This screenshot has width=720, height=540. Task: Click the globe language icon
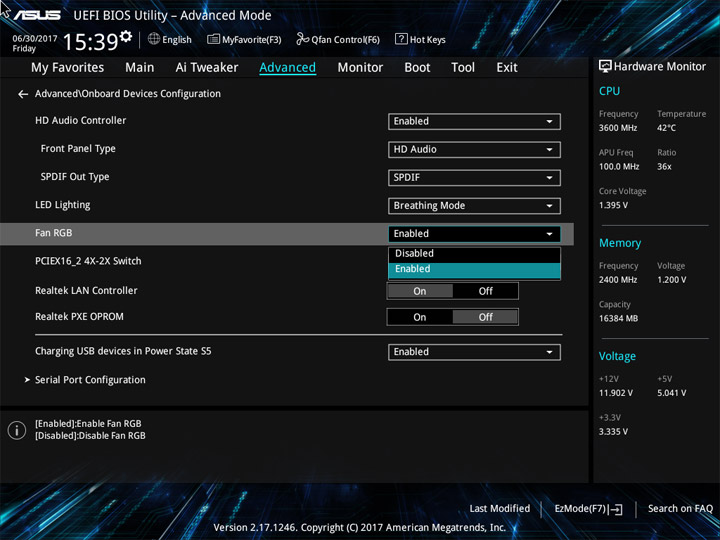click(154, 39)
